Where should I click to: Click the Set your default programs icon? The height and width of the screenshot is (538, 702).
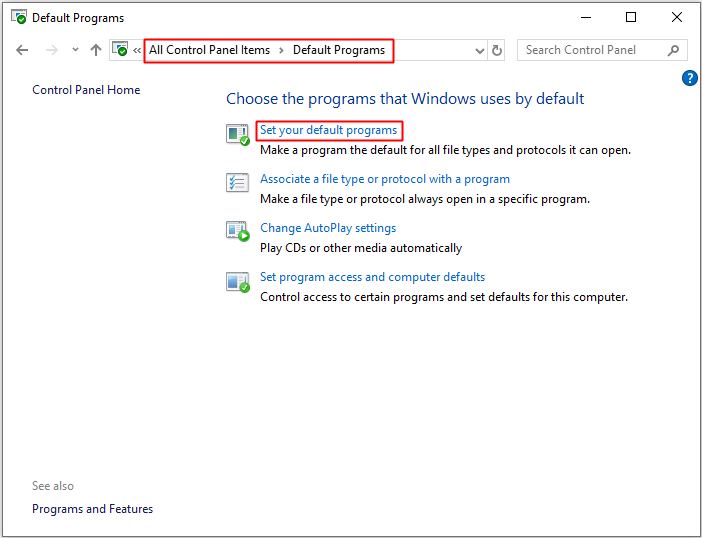click(238, 134)
